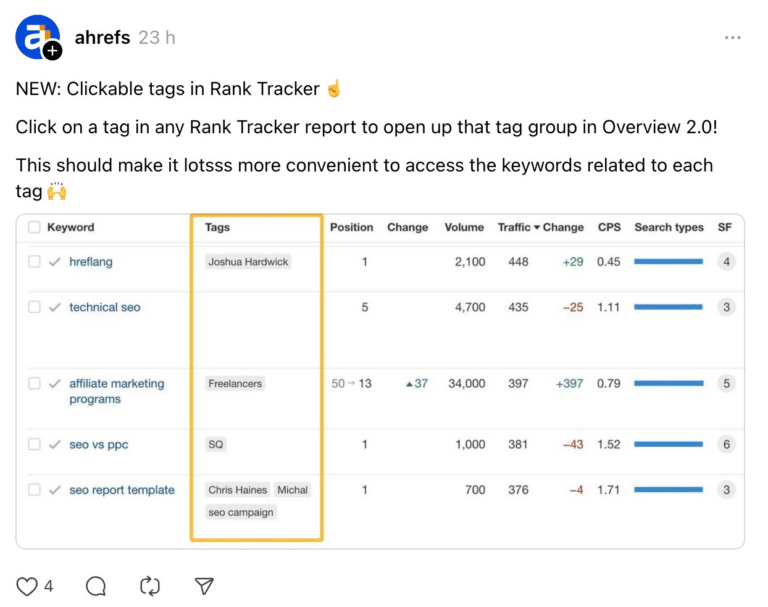The height and width of the screenshot is (607, 768).
Task: Click the SF badge showing 6
Action: pyautogui.click(x=726, y=445)
